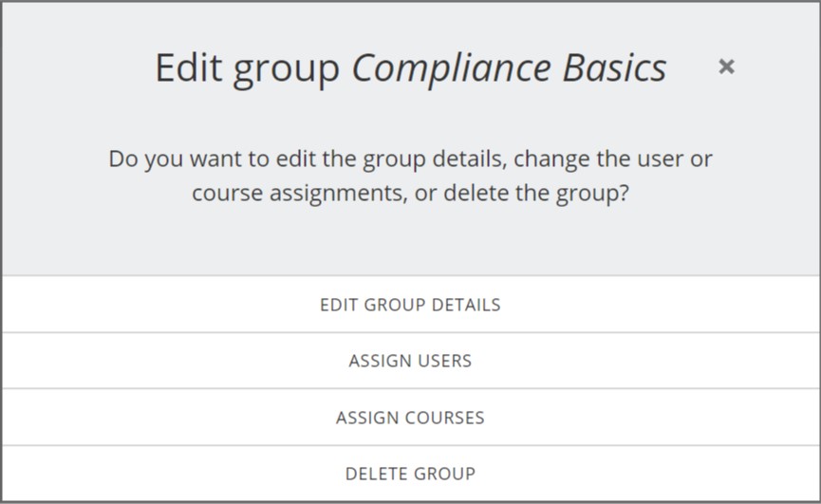Viewport: 821px width, 504px height.
Task: Change course assignments for this group
Action: (410, 418)
